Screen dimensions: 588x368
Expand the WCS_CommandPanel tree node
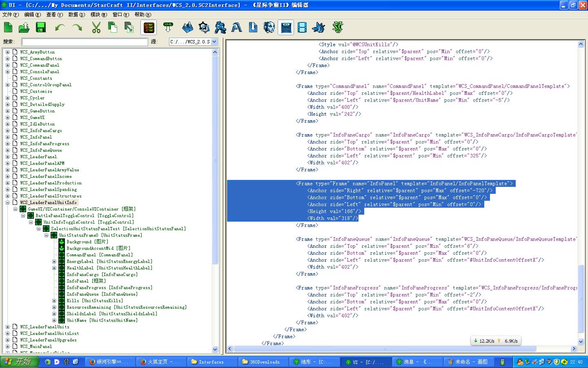[x=7, y=65]
